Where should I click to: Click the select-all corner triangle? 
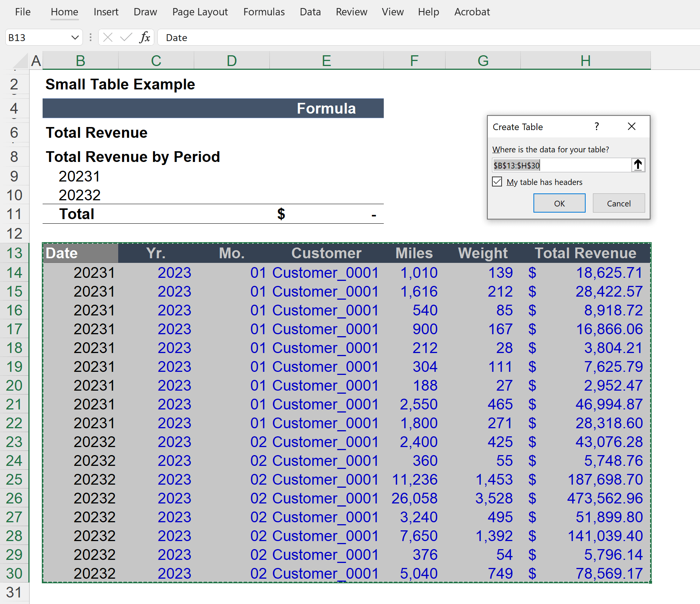(x=21, y=61)
